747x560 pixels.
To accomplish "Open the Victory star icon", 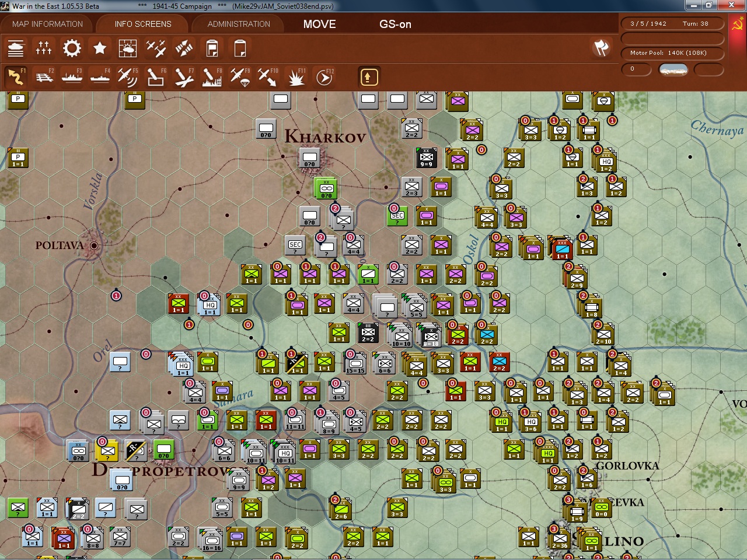I will (100, 48).
